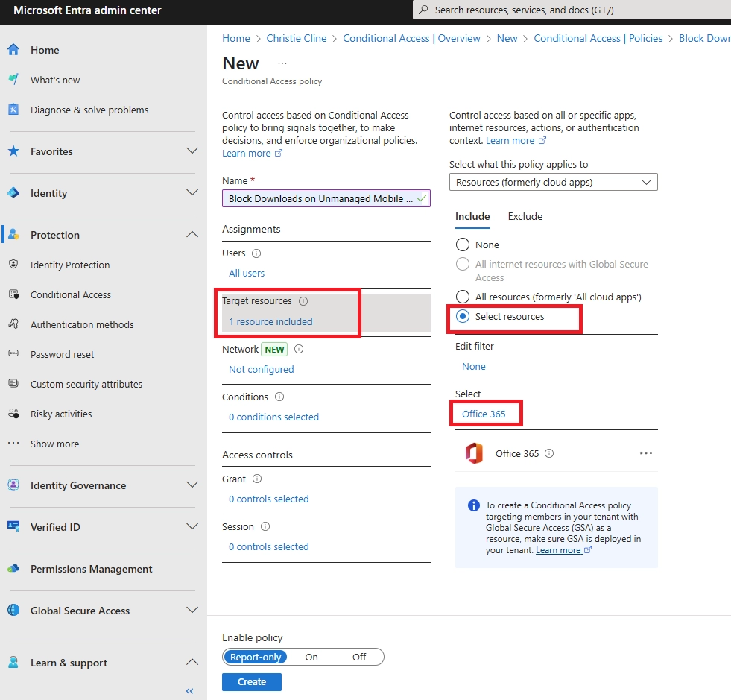Click the What's new icon
Screen dimensions: 731x700
pyautogui.click(x=13, y=79)
